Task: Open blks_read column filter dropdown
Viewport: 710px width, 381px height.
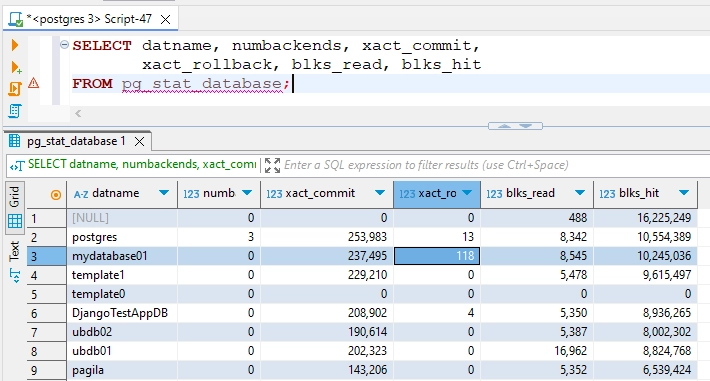Action: [580, 193]
